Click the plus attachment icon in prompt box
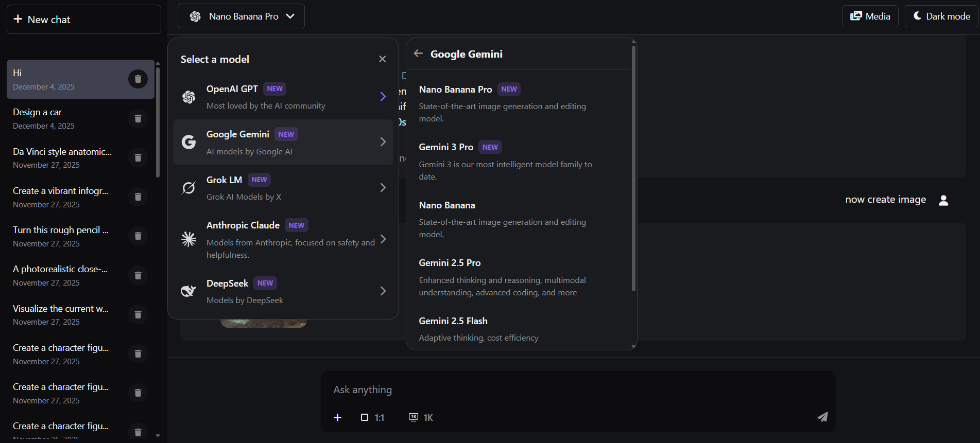 (338, 417)
